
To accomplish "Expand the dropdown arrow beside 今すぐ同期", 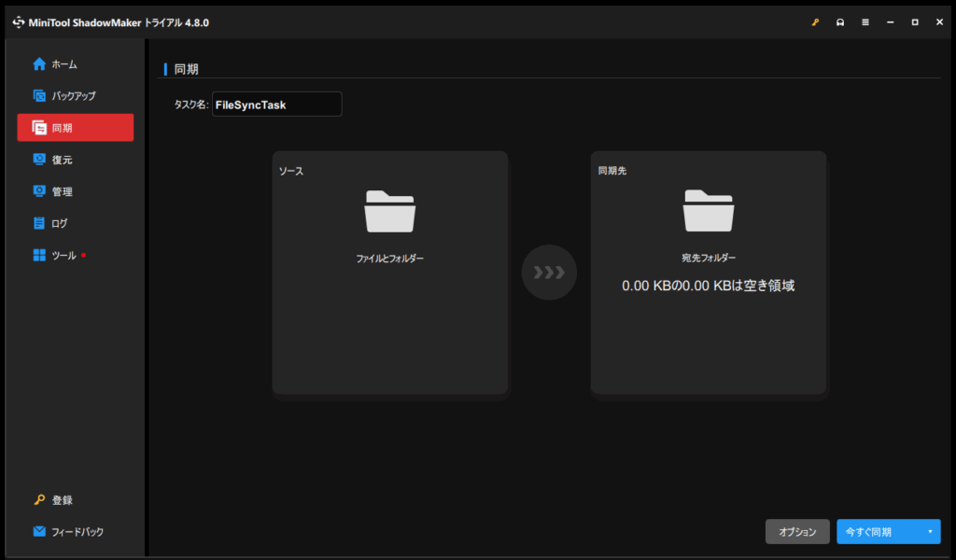I will coord(930,532).
